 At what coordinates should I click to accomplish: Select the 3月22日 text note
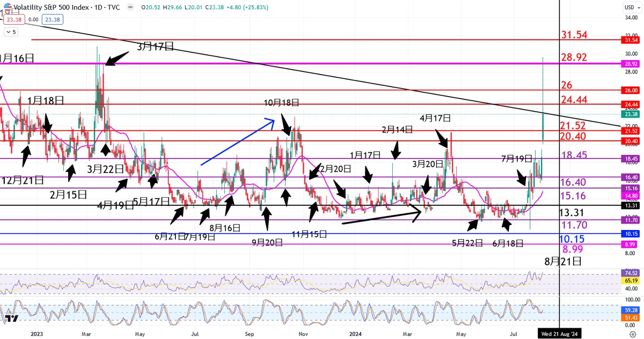(105, 169)
